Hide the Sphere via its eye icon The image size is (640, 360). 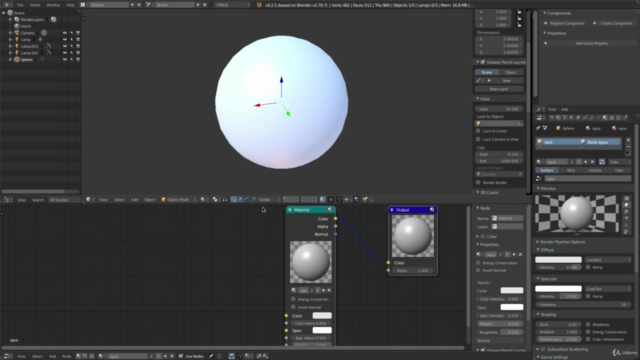[64, 60]
